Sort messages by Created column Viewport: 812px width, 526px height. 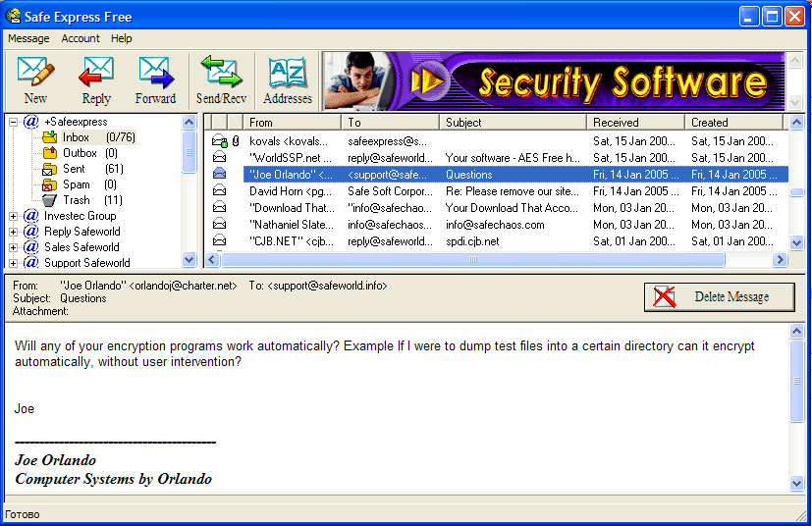[734, 123]
